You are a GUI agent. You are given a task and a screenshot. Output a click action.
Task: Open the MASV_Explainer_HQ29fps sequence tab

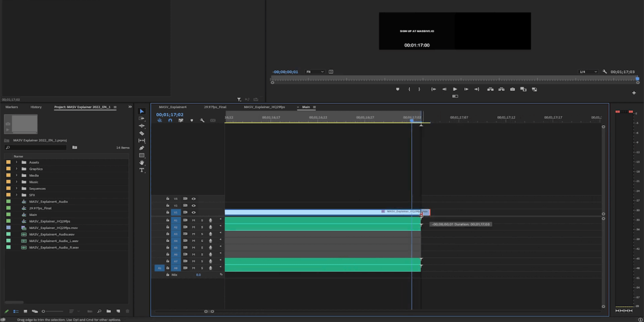pos(264,107)
